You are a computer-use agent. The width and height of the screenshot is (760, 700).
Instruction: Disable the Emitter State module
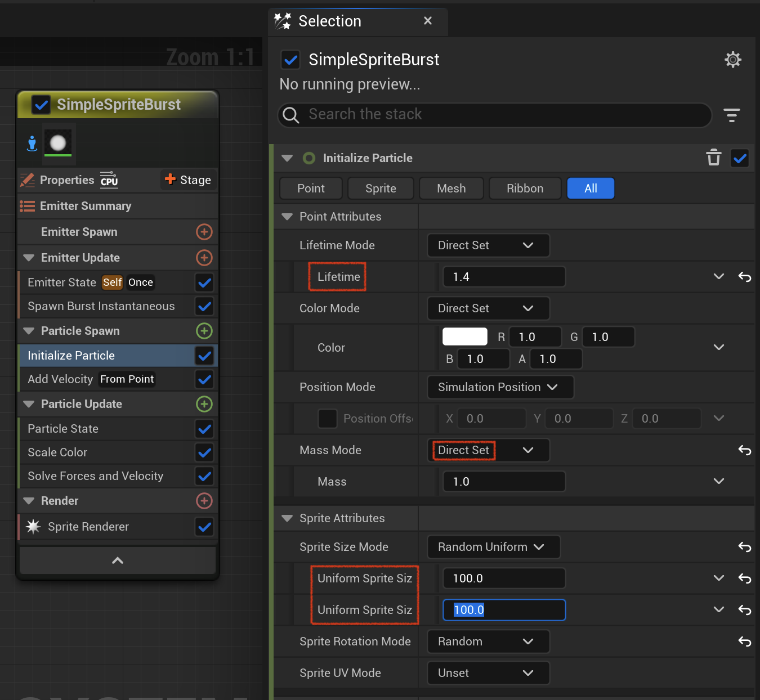click(204, 282)
